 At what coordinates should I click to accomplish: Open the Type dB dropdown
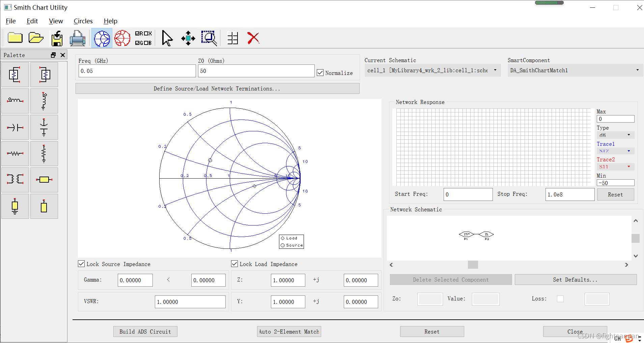615,135
